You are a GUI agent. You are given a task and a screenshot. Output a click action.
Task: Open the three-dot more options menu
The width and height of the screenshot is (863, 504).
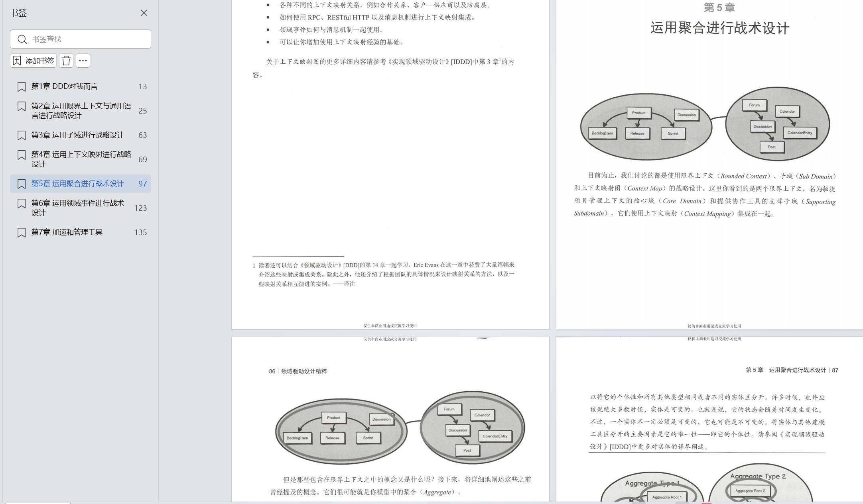(83, 61)
